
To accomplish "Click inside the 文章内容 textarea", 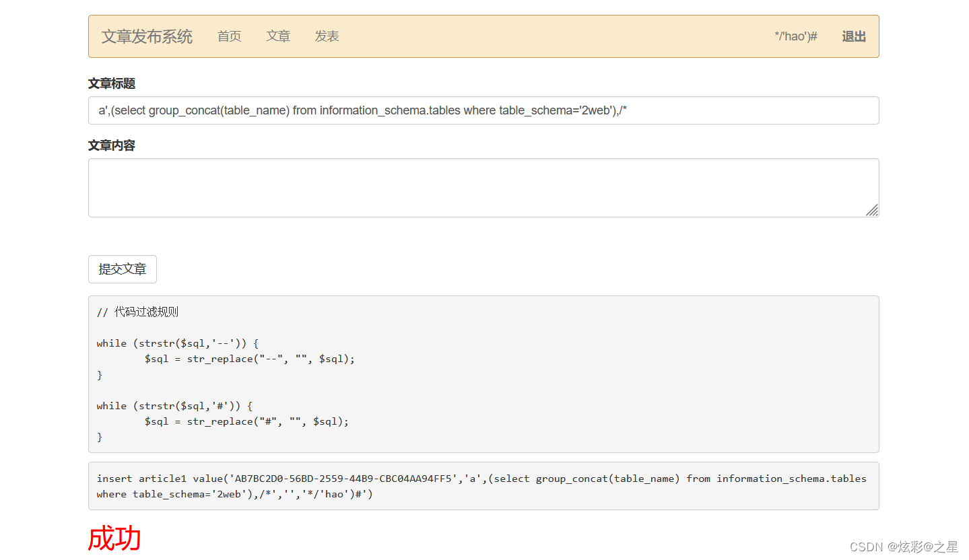I will point(483,188).
